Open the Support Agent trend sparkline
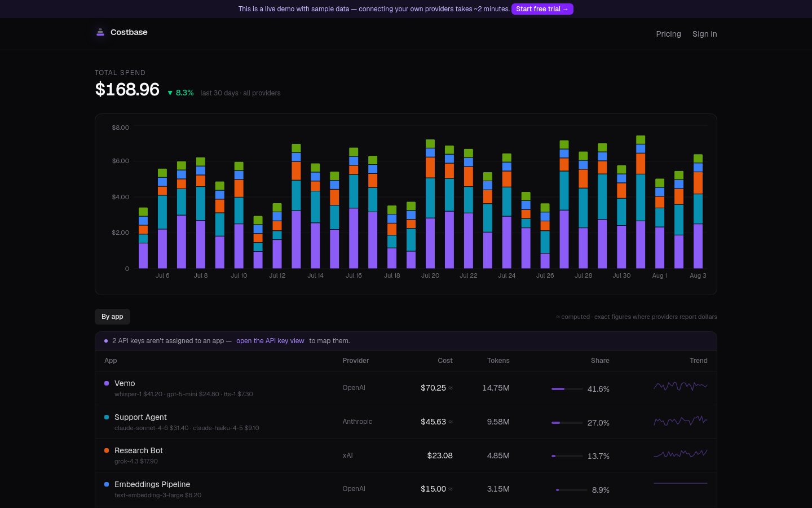 click(x=681, y=421)
